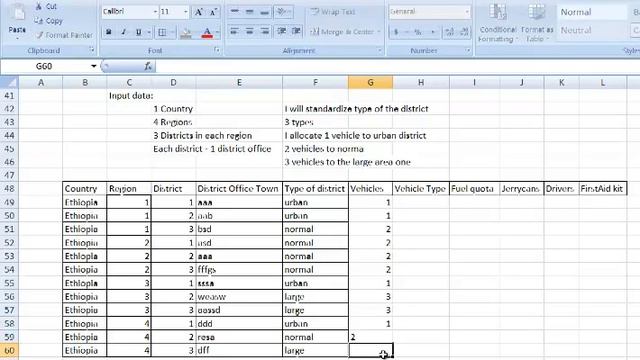The width and height of the screenshot is (640, 360).
Task: Open the Font Color dropdown arrow
Action: click(218, 32)
